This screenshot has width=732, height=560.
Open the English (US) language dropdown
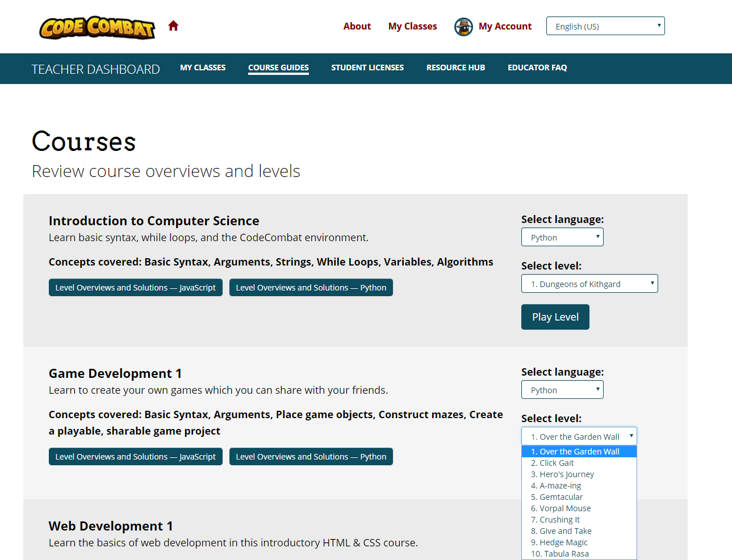605,26
